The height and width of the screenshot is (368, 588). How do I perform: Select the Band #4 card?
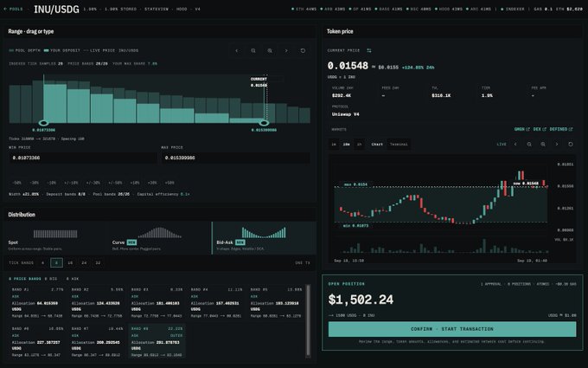tap(216, 303)
